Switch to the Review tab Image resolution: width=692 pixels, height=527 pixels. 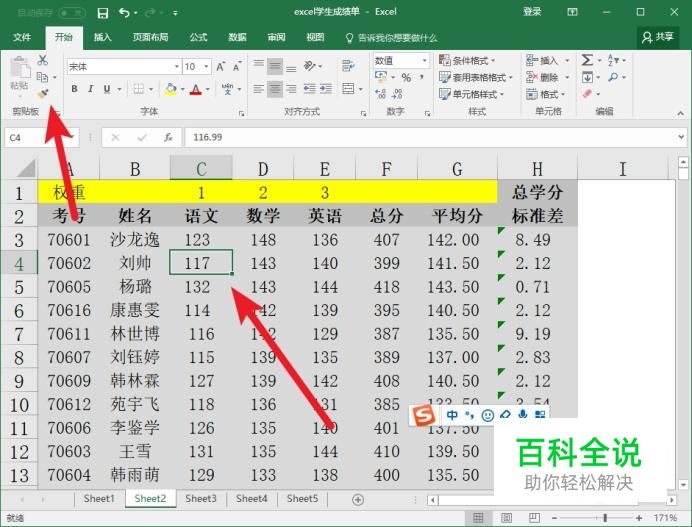tap(276, 37)
